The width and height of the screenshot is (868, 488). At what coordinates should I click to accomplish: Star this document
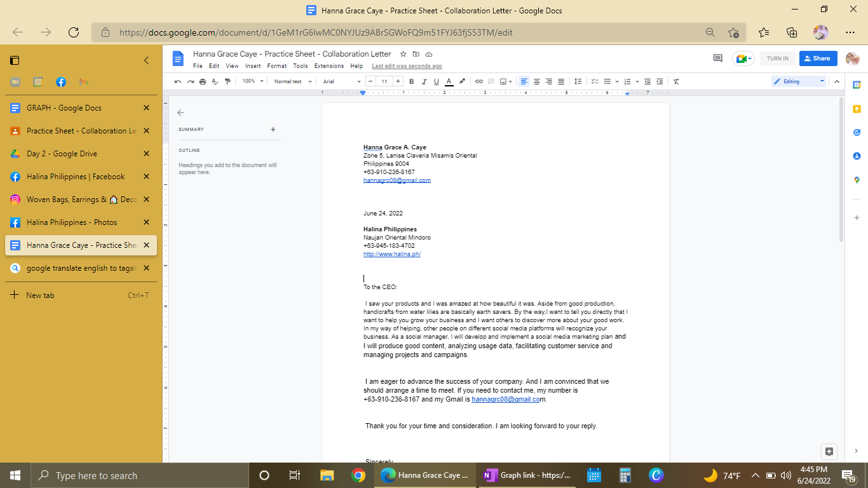403,54
